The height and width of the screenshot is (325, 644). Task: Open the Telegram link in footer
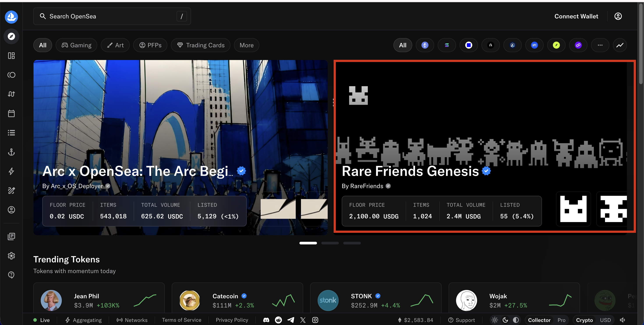(x=290, y=320)
